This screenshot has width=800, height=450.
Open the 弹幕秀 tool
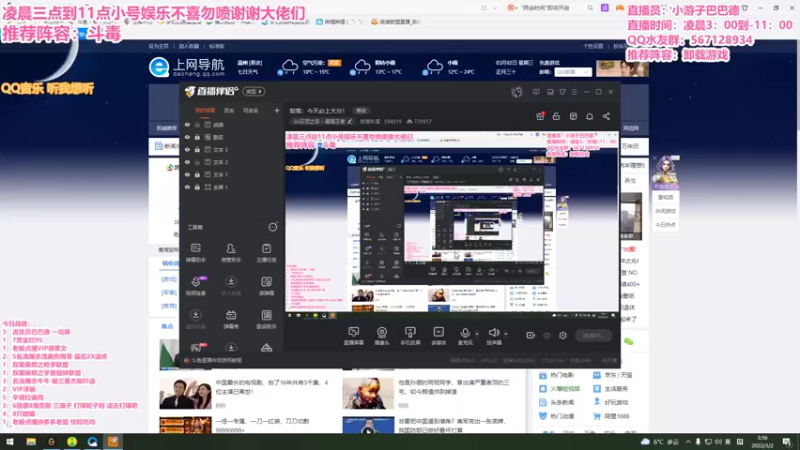231,319
